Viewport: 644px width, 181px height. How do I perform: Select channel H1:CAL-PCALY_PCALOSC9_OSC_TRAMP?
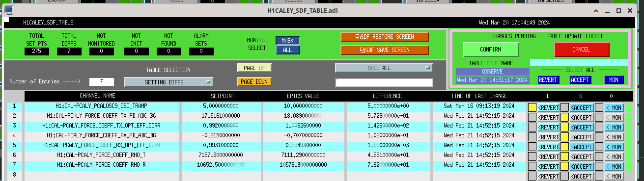point(101,106)
